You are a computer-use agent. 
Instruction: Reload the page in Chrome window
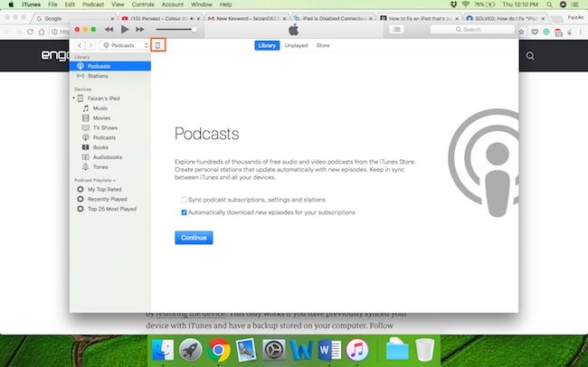pos(30,32)
